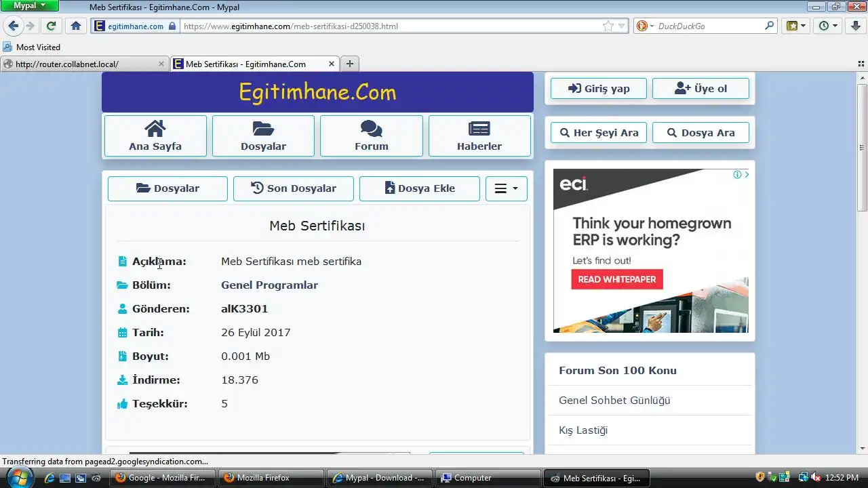The height and width of the screenshot is (488, 868).
Task: Open URL history dropdown arrow in address bar
Action: (622, 26)
